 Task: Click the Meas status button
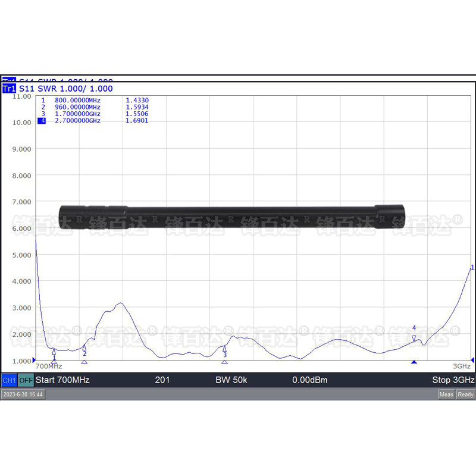point(446,394)
